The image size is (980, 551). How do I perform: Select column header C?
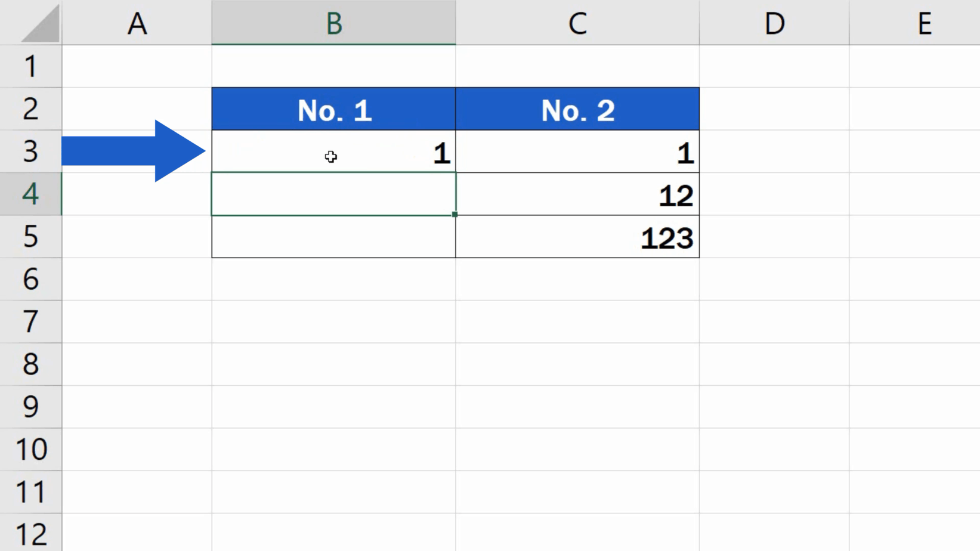pyautogui.click(x=577, y=24)
